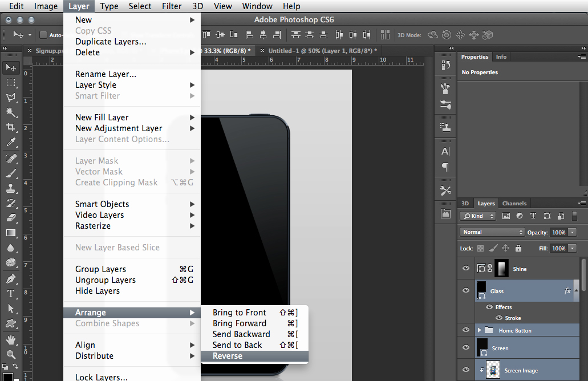Select the Zoom tool
The height and width of the screenshot is (381, 588).
pyautogui.click(x=11, y=354)
